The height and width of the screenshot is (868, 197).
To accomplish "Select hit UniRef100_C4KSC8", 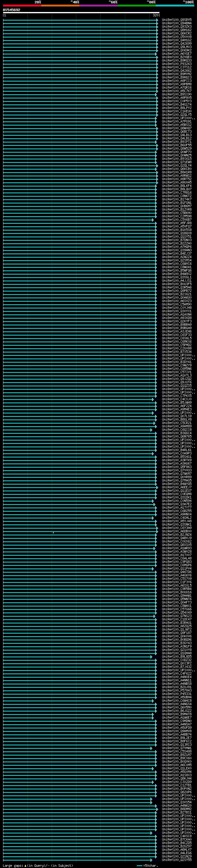I will point(177,836).
